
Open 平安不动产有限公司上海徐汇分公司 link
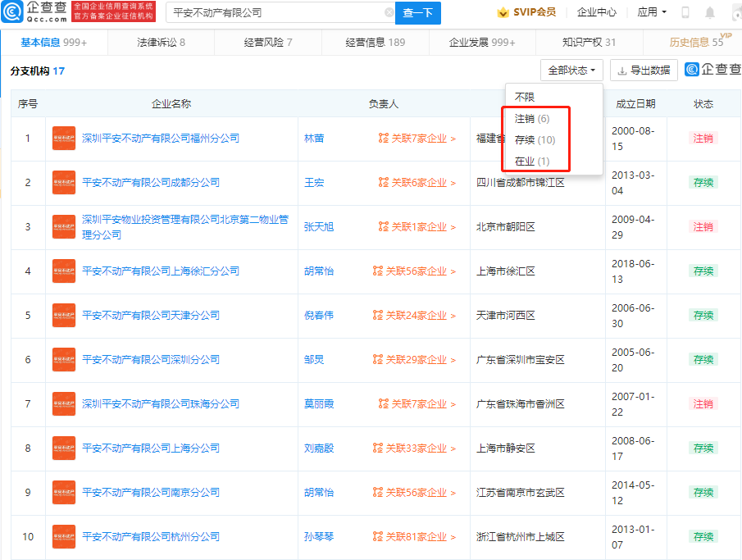161,271
